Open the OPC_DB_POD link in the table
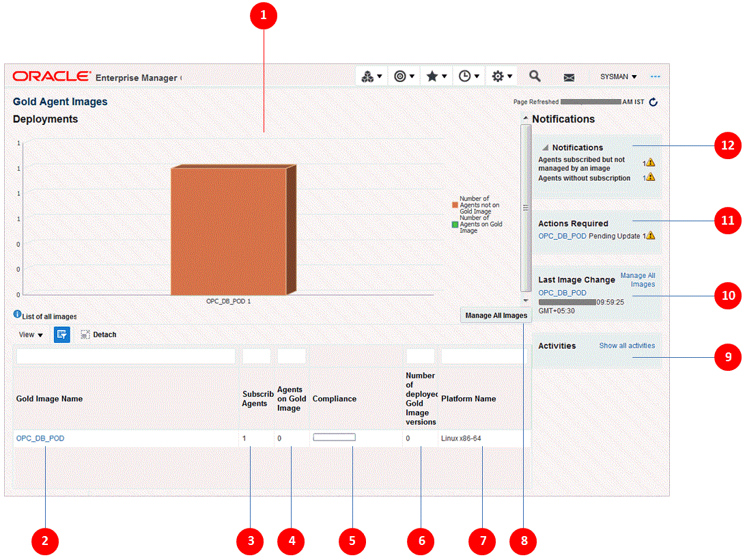The height and width of the screenshot is (560, 745). pos(40,438)
